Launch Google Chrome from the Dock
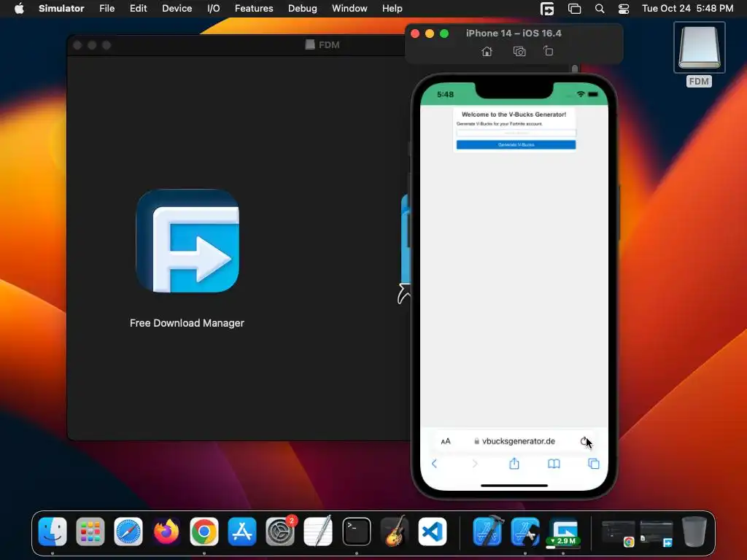The height and width of the screenshot is (560, 747). (x=204, y=532)
